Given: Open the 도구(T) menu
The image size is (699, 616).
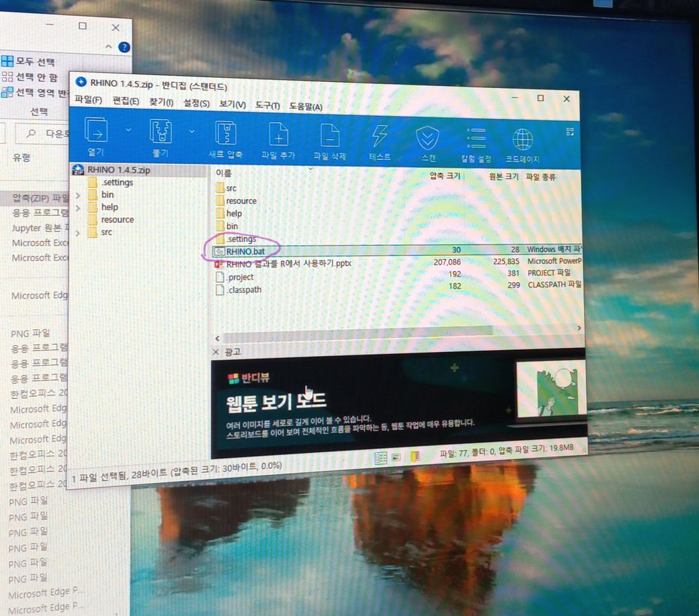Looking at the screenshot, I should tap(267, 105).
